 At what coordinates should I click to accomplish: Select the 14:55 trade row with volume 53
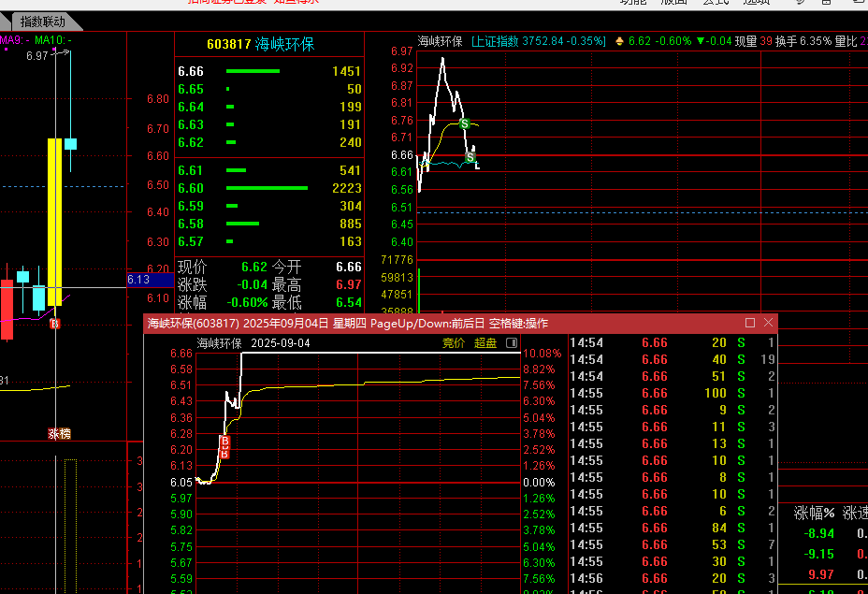point(672,544)
